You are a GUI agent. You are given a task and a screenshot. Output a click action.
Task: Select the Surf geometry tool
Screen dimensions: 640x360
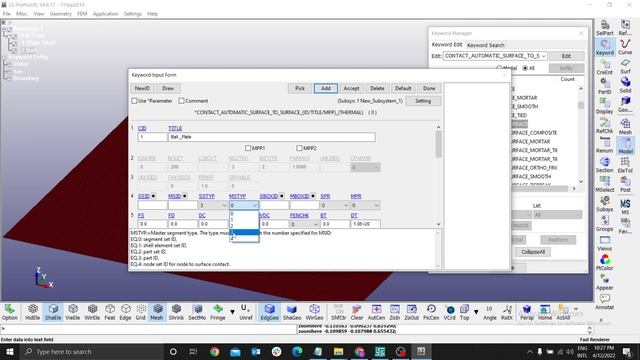coord(625,67)
